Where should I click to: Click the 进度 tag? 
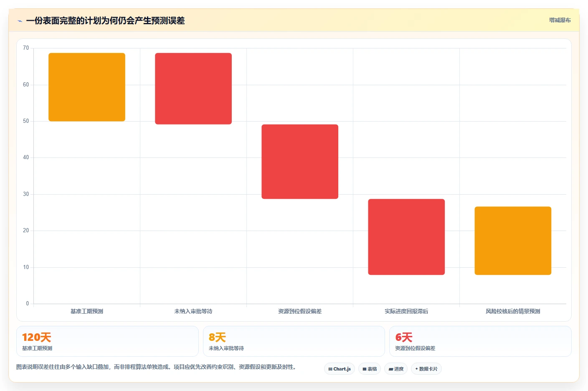(396, 369)
